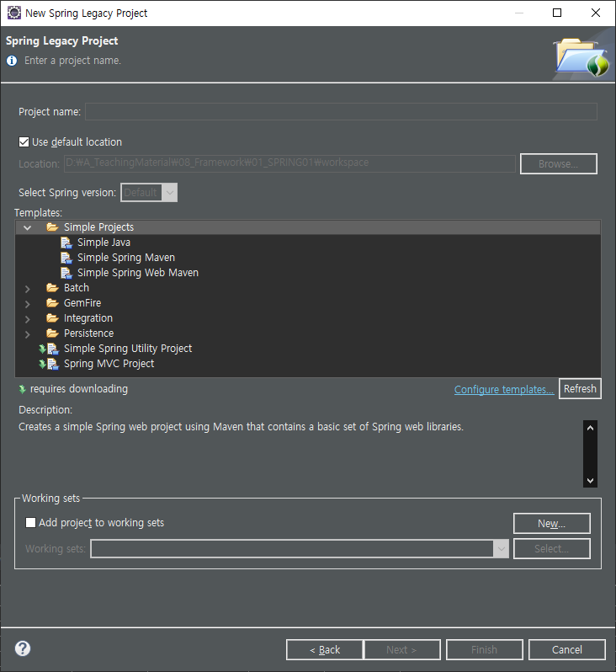Click the Persistence folder icon
616x672 pixels.
[x=52, y=333]
